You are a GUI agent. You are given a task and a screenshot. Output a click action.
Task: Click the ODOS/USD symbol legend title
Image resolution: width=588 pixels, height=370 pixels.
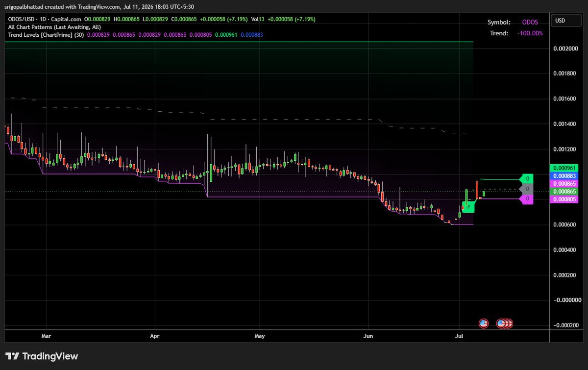pos(45,19)
